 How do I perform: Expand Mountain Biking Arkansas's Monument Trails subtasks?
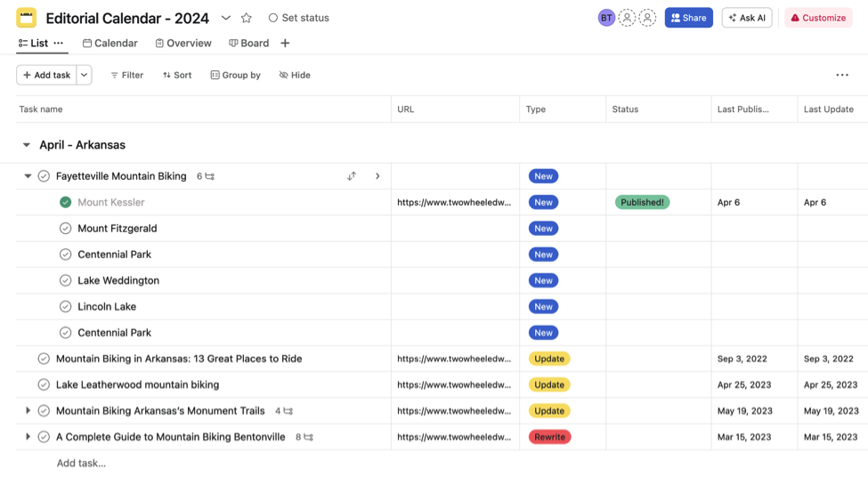pos(28,411)
